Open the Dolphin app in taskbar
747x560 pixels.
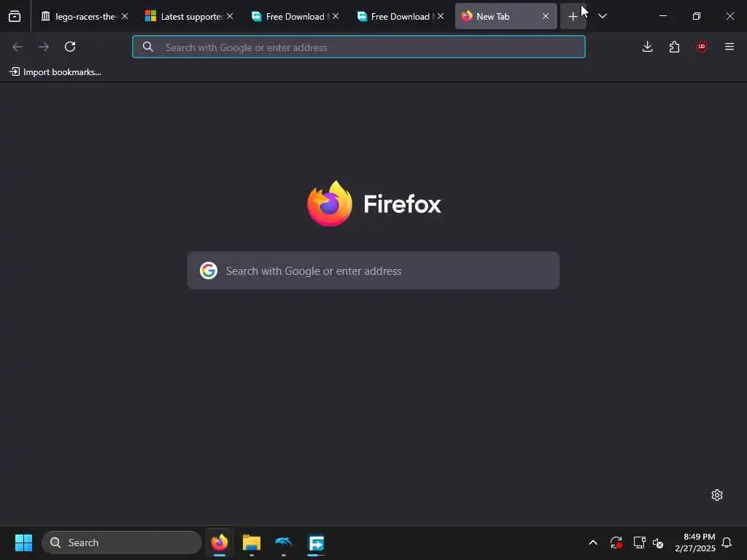[x=284, y=542]
